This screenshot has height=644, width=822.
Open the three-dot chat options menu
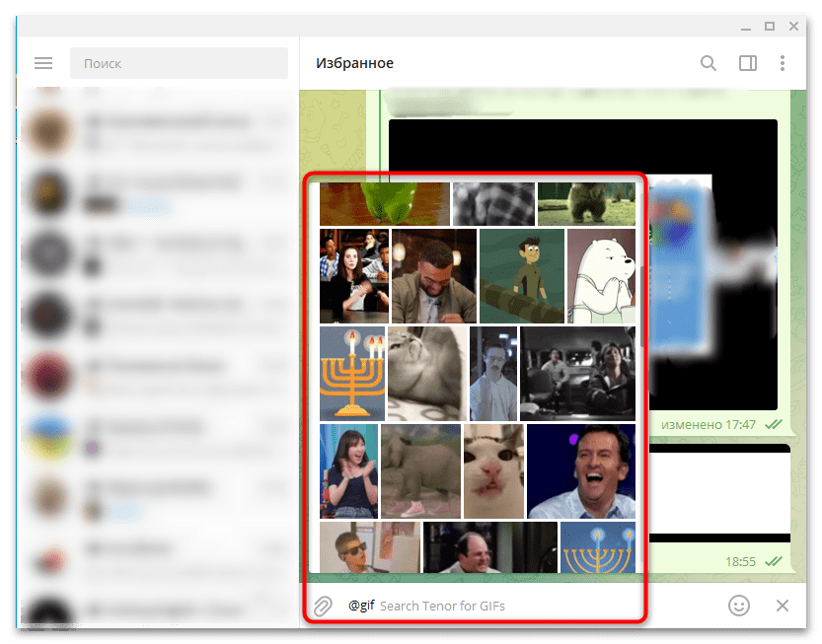783,63
